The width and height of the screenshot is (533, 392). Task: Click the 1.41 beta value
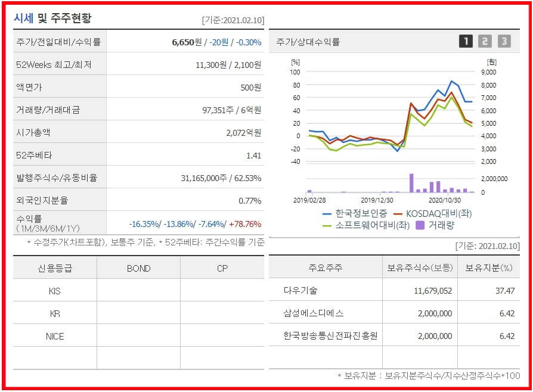tap(253, 155)
